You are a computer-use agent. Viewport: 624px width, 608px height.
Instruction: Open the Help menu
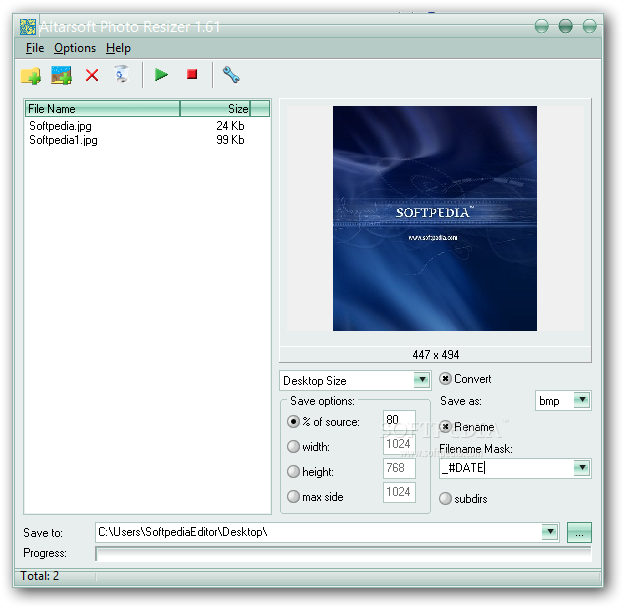pyautogui.click(x=118, y=48)
